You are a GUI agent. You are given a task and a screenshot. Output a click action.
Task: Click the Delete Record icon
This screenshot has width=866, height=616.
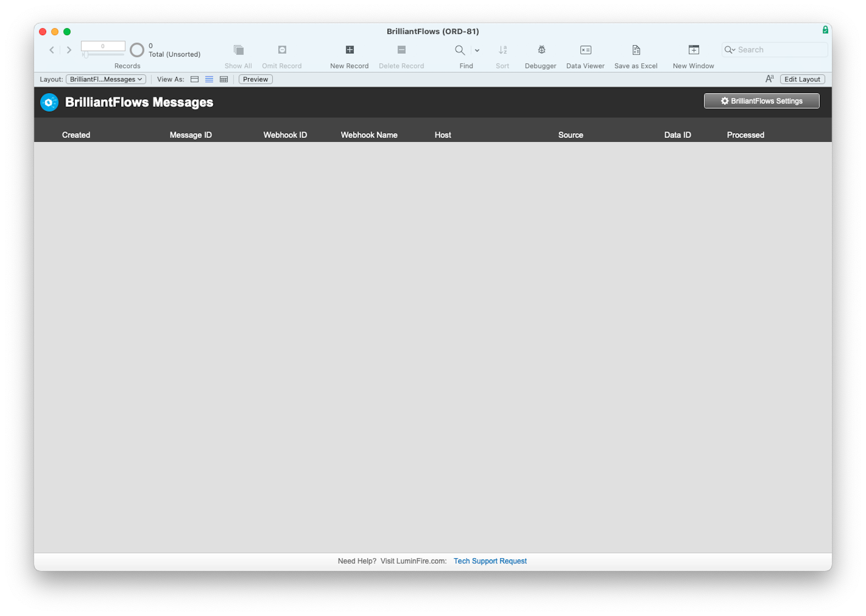(x=401, y=50)
